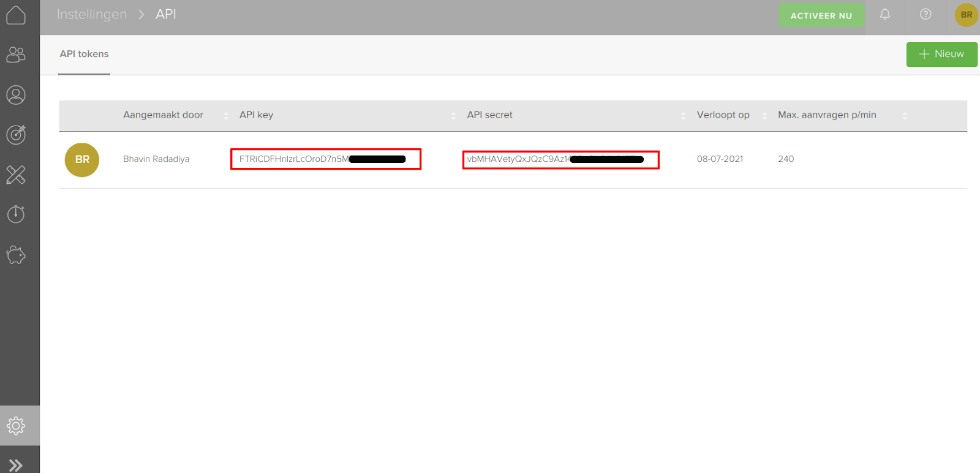The width and height of the screenshot is (980, 473).
Task: Open the piggy bank finance icon
Action: [16, 255]
